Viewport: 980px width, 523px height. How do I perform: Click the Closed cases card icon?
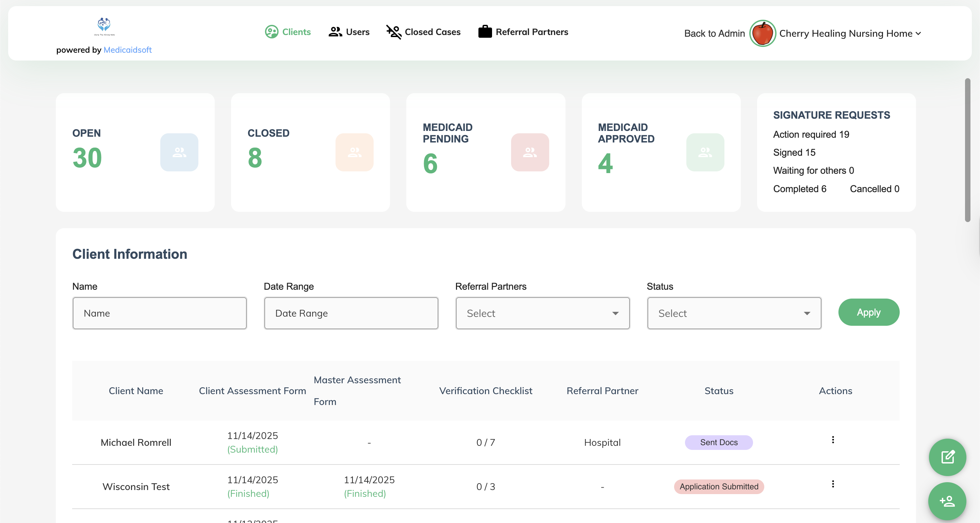coord(354,152)
